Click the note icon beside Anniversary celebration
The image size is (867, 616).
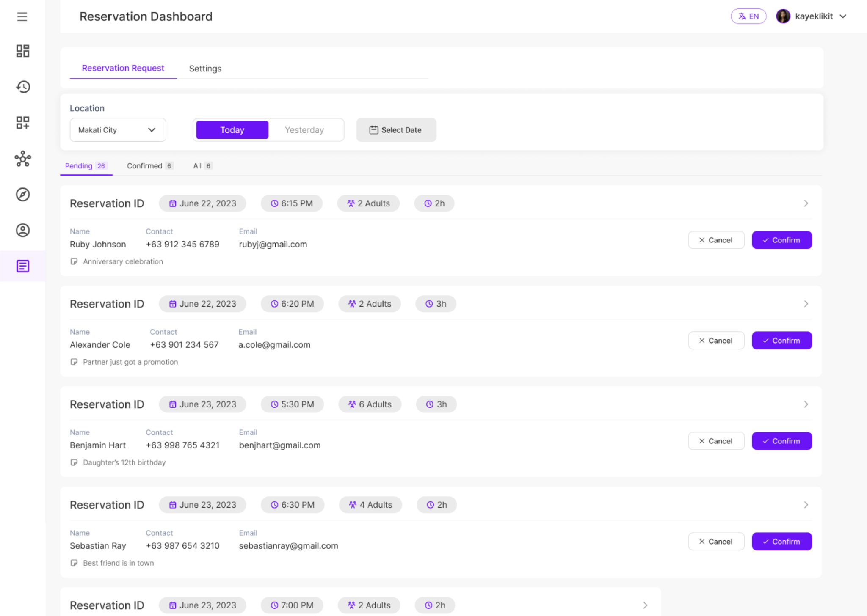74,261
